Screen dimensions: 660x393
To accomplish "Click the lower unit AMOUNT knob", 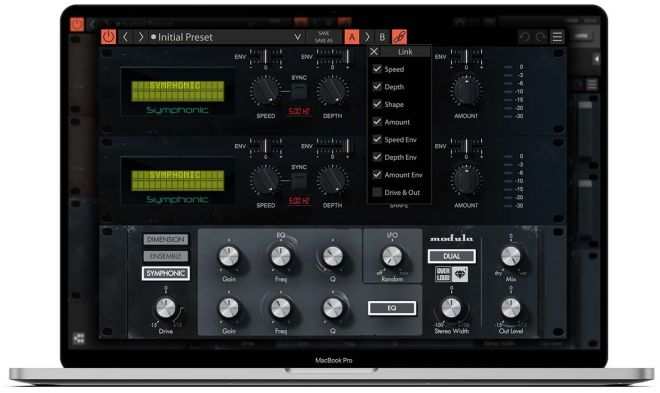I will click(466, 181).
